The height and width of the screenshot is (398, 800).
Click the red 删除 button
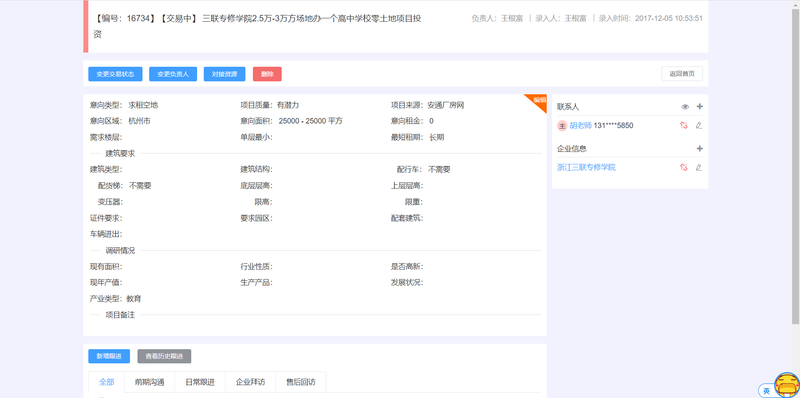pyautogui.click(x=267, y=74)
